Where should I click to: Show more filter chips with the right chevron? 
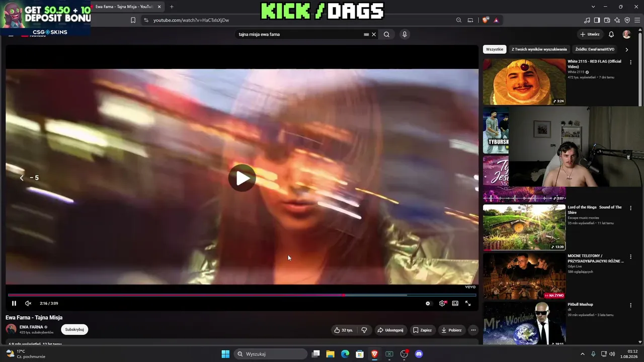point(626,49)
